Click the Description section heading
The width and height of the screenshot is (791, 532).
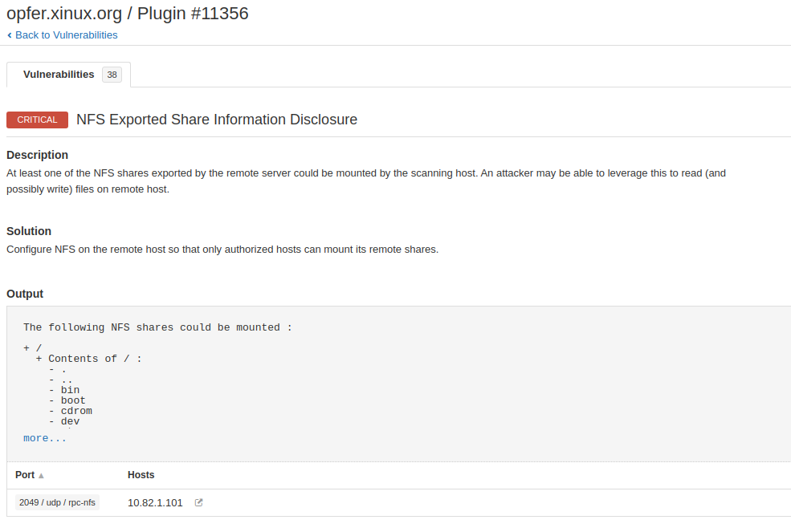click(x=37, y=155)
